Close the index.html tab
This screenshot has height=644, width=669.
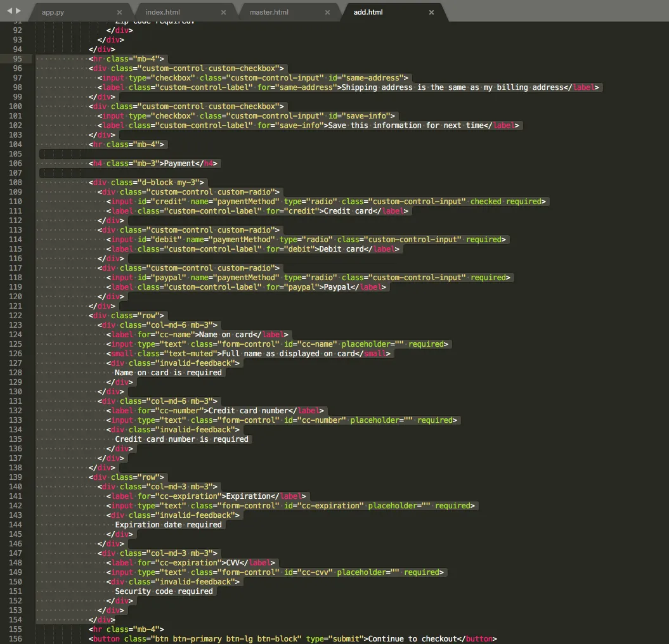(x=224, y=13)
